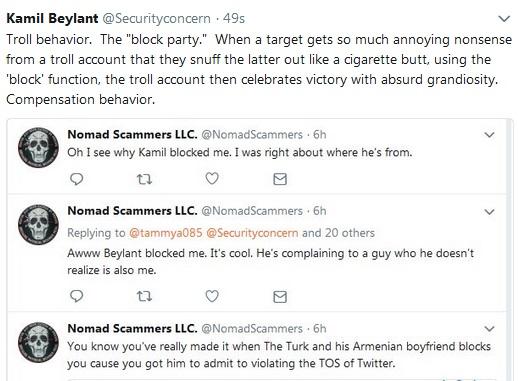
Task: Expand menu chevron on first Nomad Scammers tweet
Action: (x=489, y=135)
